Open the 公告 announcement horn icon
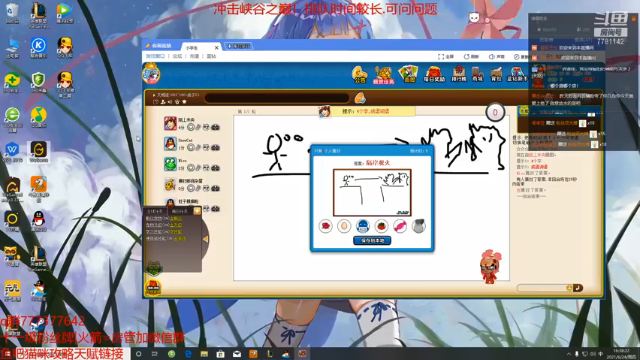The height and width of the screenshot is (360, 640). pyautogui.click(x=359, y=74)
